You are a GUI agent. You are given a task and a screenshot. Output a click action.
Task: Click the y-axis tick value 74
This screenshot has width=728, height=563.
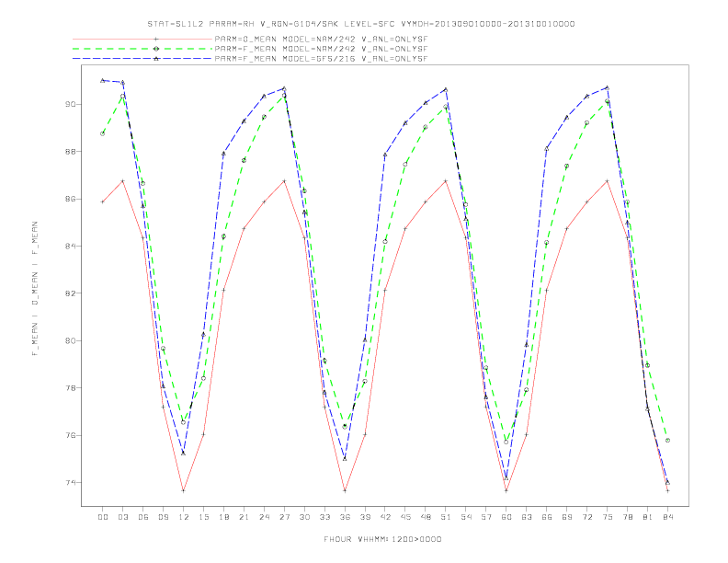71,483
